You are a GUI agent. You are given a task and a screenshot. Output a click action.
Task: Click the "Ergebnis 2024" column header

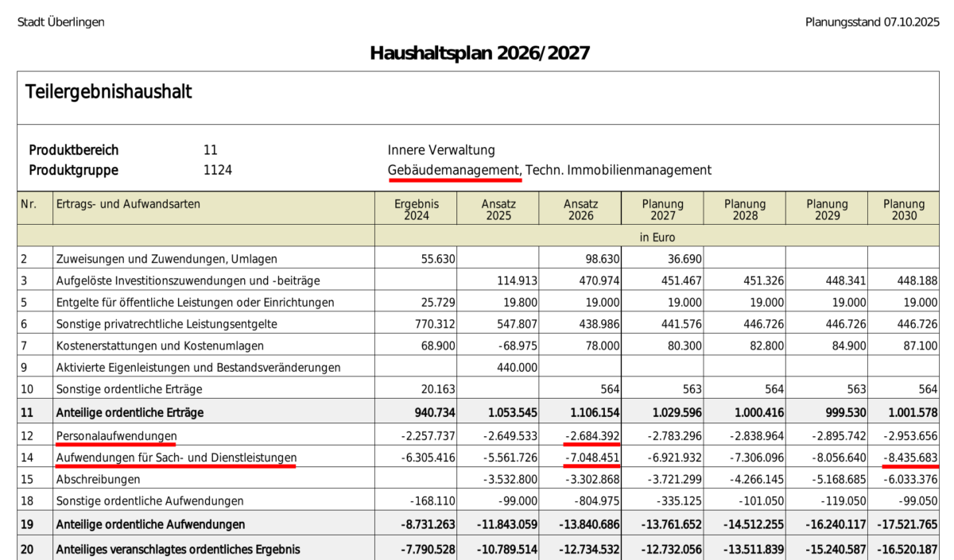pyautogui.click(x=416, y=210)
